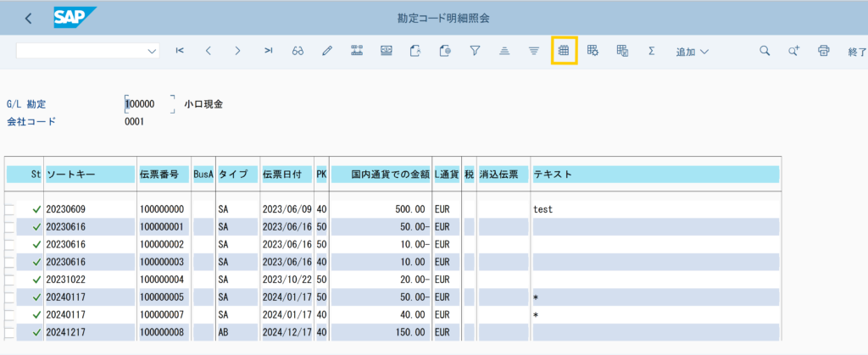
Task: Click the sigma total icon
Action: tap(651, 51)
